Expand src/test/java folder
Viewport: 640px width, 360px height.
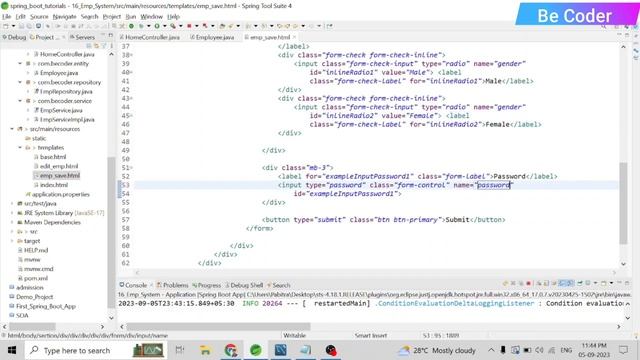pyautogui.click(x=12, y=204)
